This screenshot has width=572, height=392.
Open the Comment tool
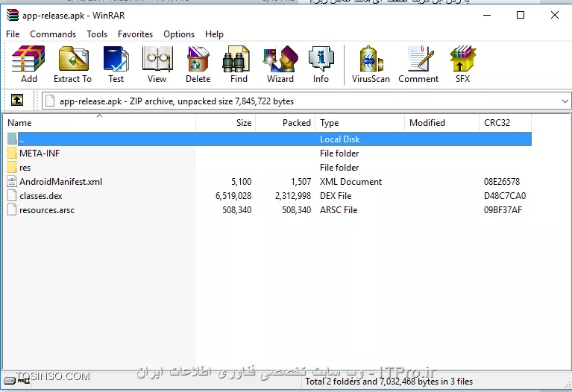click(418, 64)
